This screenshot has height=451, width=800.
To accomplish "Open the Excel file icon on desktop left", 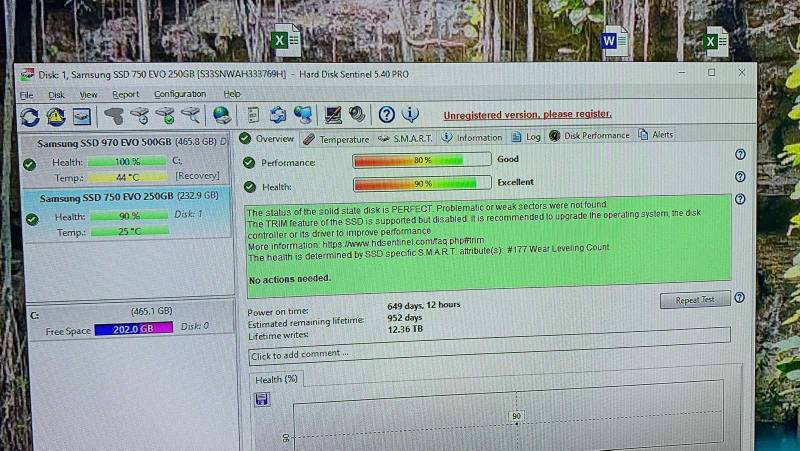I will (x=286, y=40).
